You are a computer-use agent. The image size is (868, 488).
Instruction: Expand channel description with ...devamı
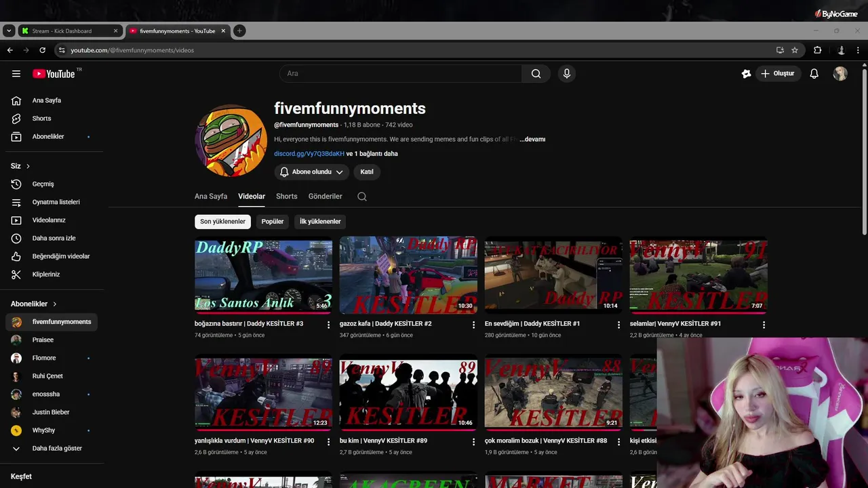532,140
